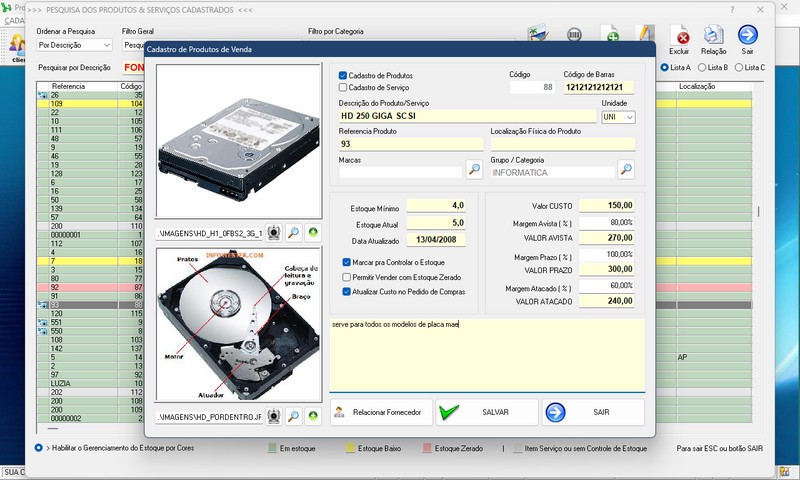The height and width of the screenshot is (480, 800).
Task: Click the Valor CUSTO input field
Action: pyautogui.click(x=606, y=206)
